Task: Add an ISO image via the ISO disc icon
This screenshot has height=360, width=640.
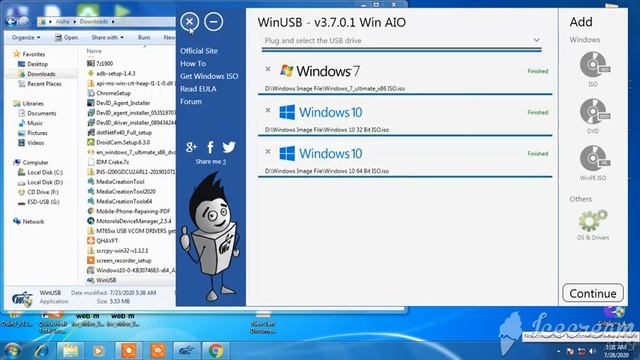Action: coord(594,64)
